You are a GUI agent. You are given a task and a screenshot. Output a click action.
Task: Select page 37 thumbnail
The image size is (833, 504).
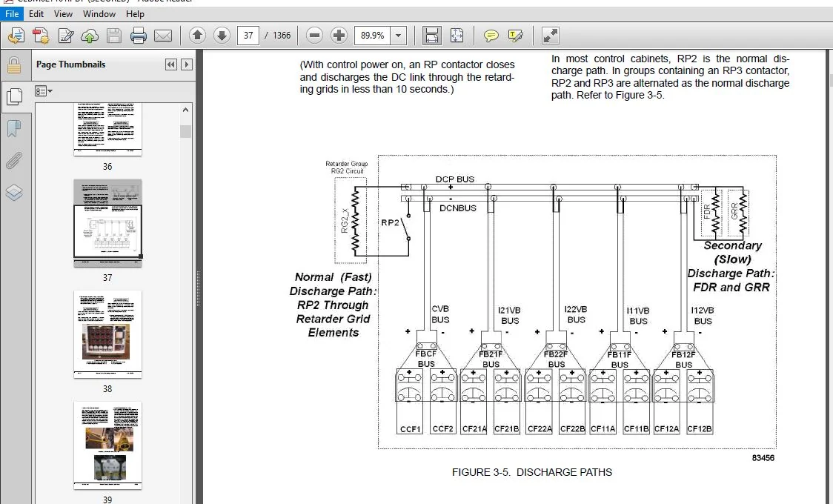(x=108, y=223)
